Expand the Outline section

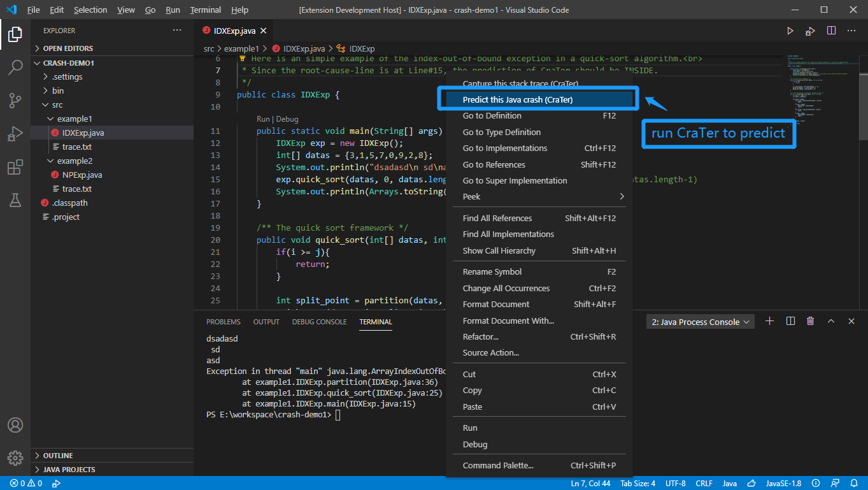click(112, 456)
